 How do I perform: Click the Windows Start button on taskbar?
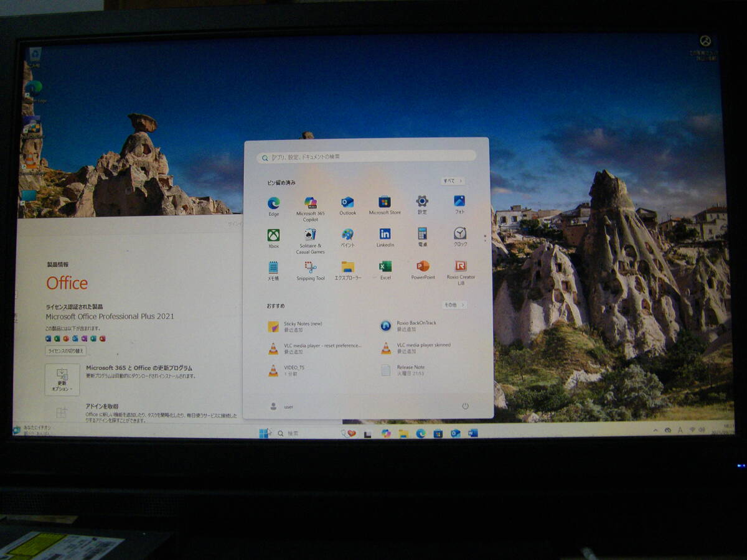click(x=264, y=433)
